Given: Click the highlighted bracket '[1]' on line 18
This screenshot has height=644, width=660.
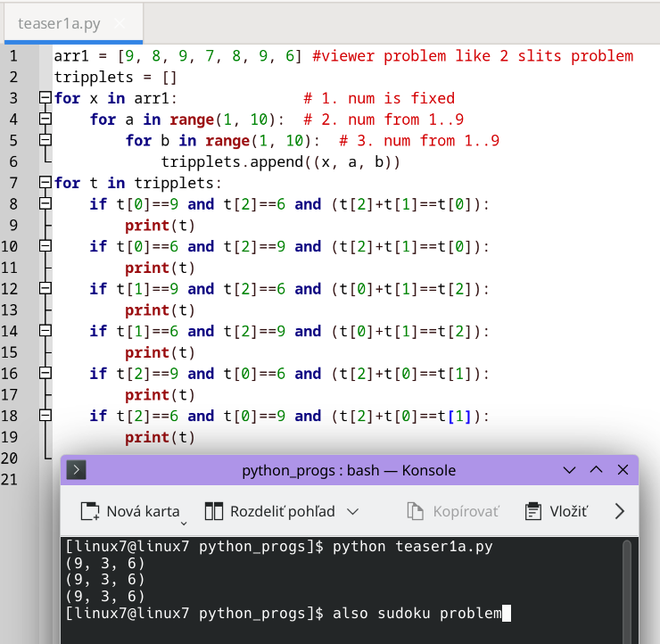Looking at the screenshot, I should click(x=459, y=417).
